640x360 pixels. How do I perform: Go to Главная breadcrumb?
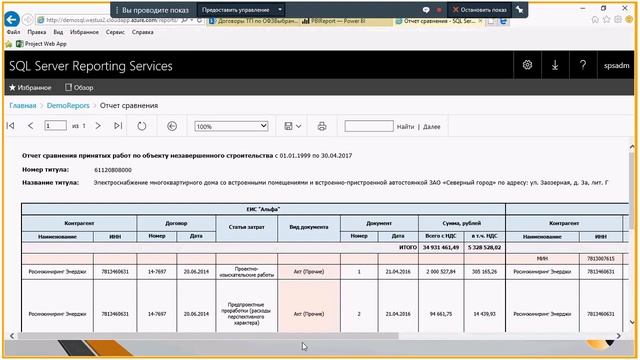23,105
